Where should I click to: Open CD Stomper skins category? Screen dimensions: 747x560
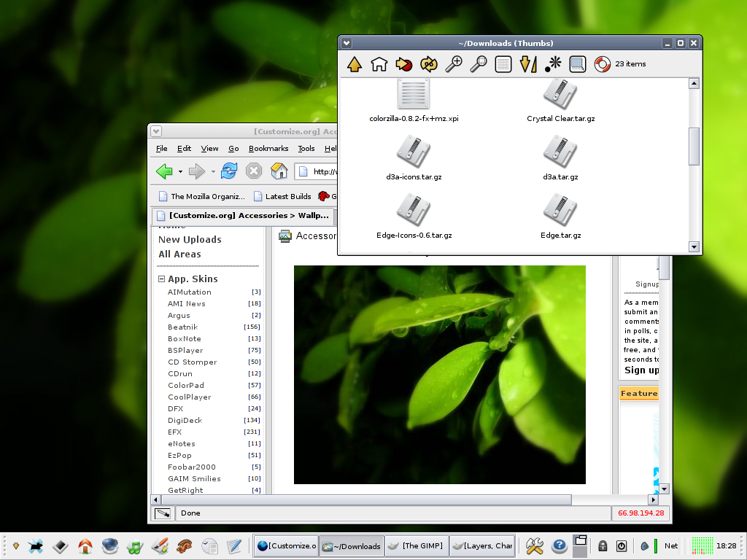tap(192, 362)
